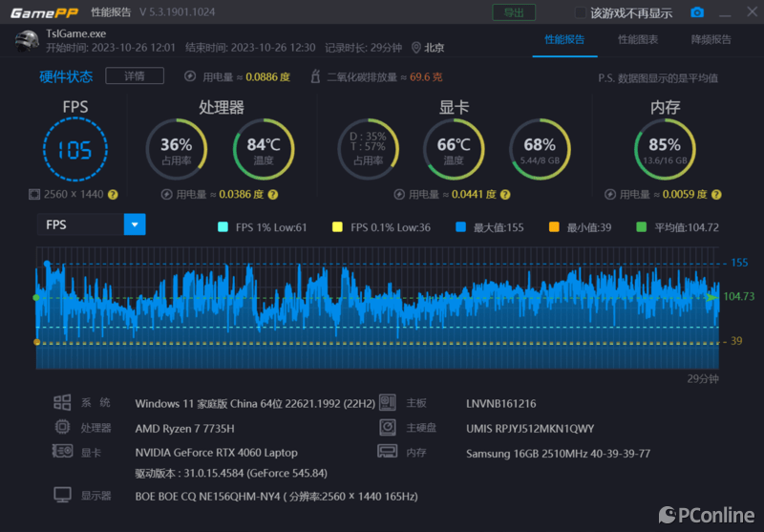Click the GamePP logo

pos(44,12)
